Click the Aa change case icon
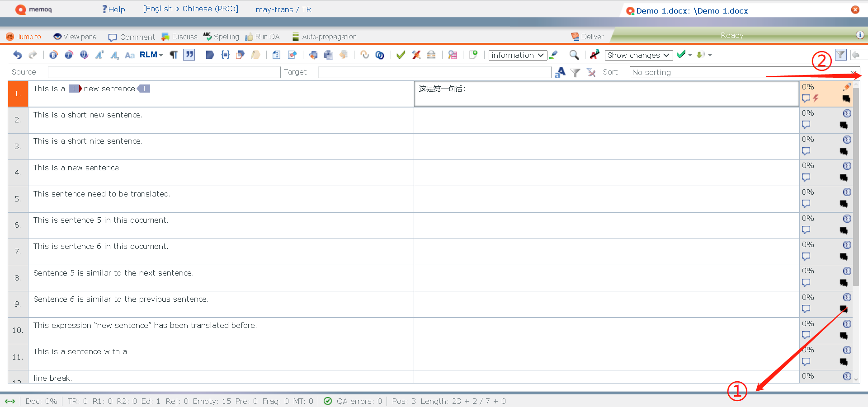The width and height of the screenshot is (868, 407). tap(130, 55)
